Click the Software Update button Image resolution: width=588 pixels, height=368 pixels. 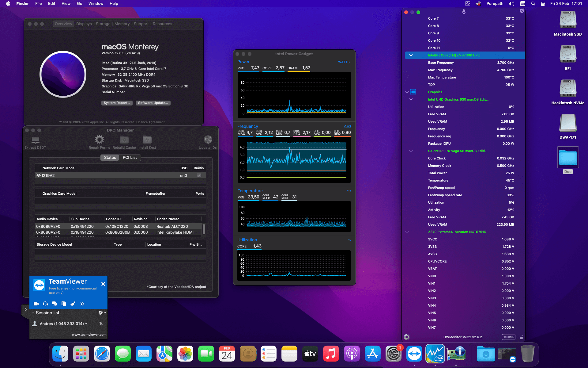[153, 103]
